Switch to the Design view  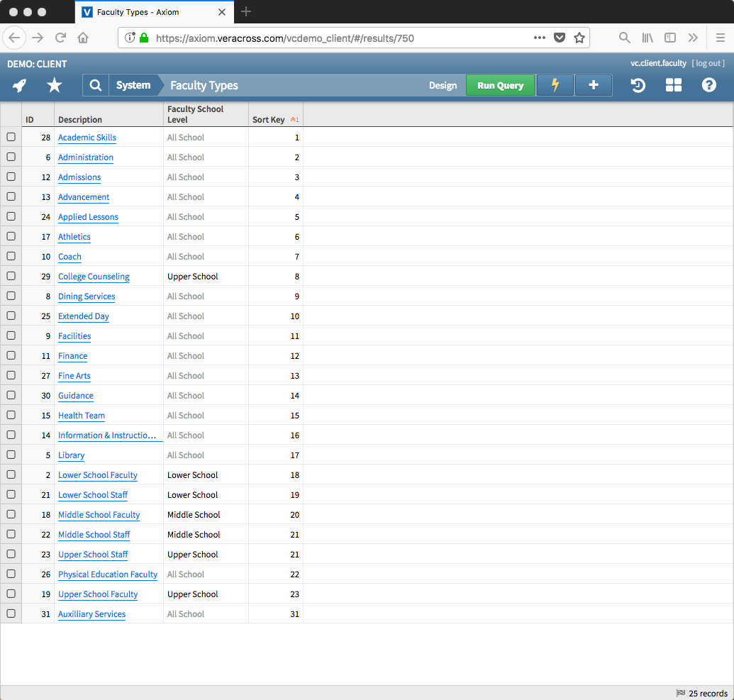click(443, 86)
